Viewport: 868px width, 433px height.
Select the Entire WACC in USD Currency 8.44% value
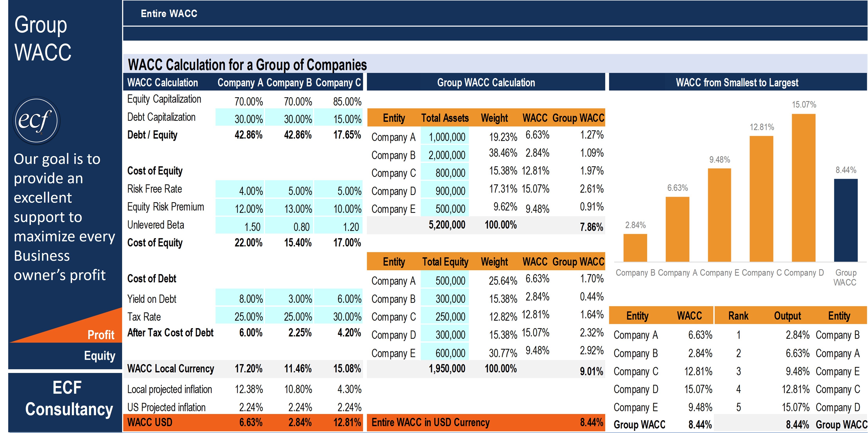pos(591,422)
